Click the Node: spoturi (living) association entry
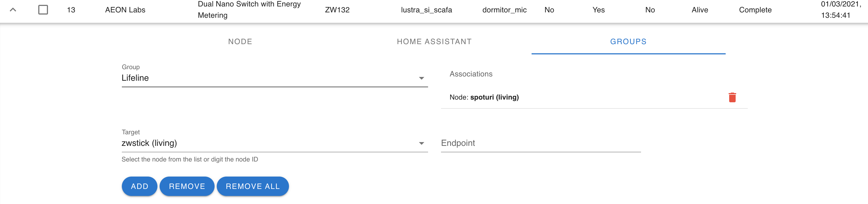 [485, 97]
